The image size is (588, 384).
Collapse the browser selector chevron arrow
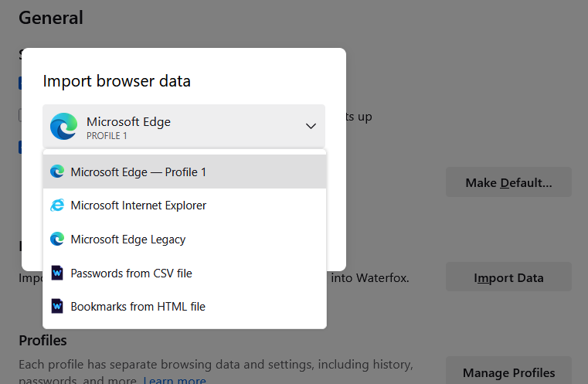[311, 126]
